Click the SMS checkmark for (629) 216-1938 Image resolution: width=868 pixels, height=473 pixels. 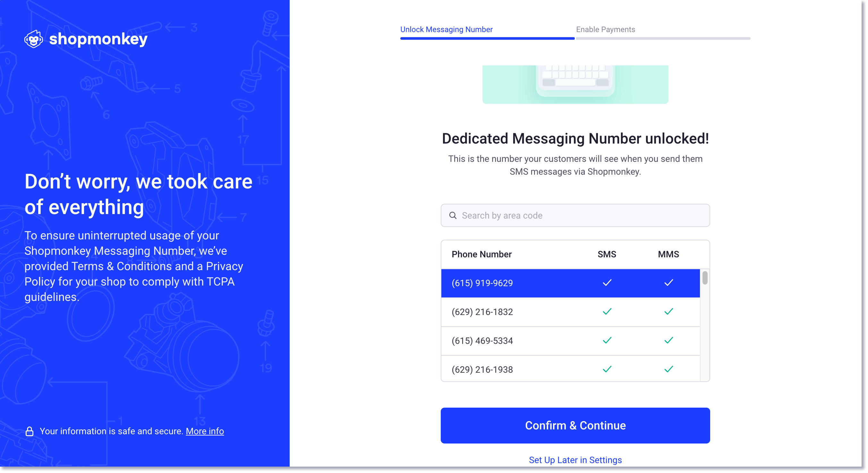[x=607, y=369]
